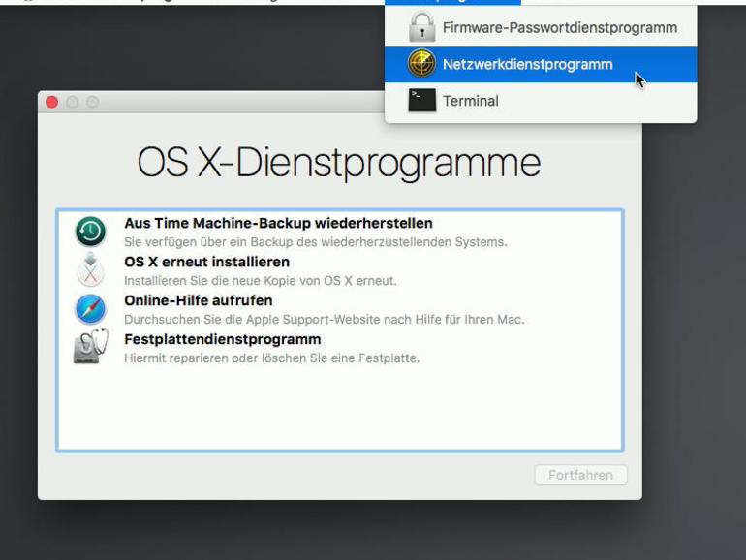Select Netzwerkdienstprogramm from the menu

[541, 64]
